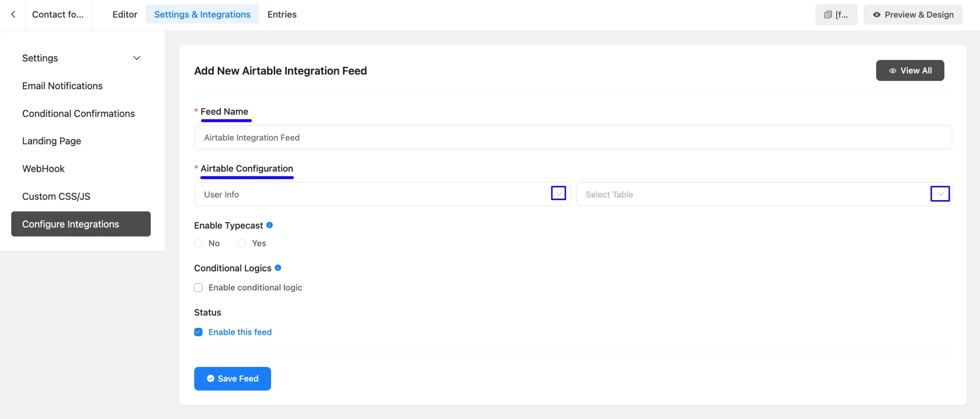Click the Conditional Logics info icon

pos(278,268)
